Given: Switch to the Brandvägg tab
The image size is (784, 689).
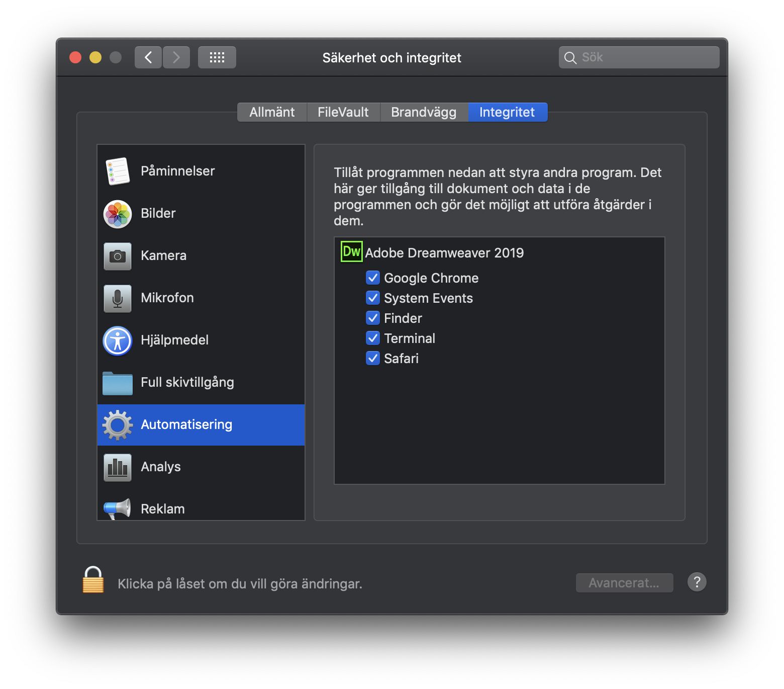Looking at the screenshot, I should coord(424,112).
